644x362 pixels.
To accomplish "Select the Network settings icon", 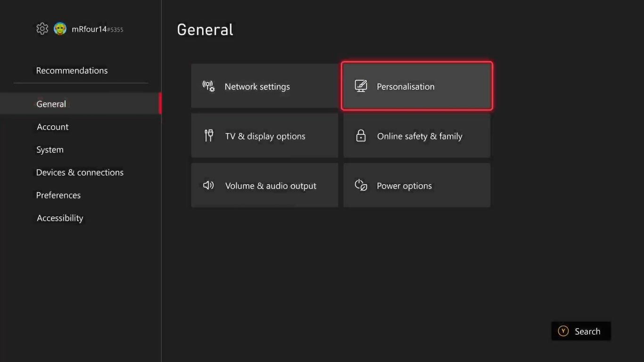I will [208, 86].
